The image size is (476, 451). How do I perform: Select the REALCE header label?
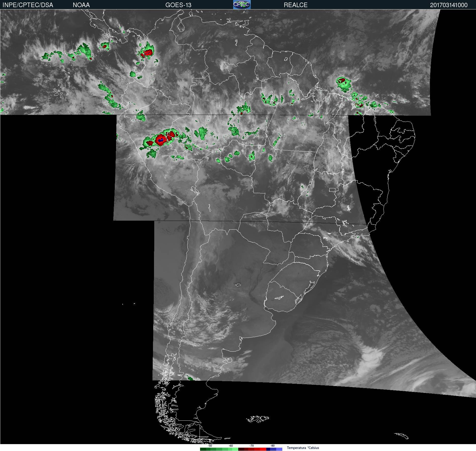tap(296, 5)
